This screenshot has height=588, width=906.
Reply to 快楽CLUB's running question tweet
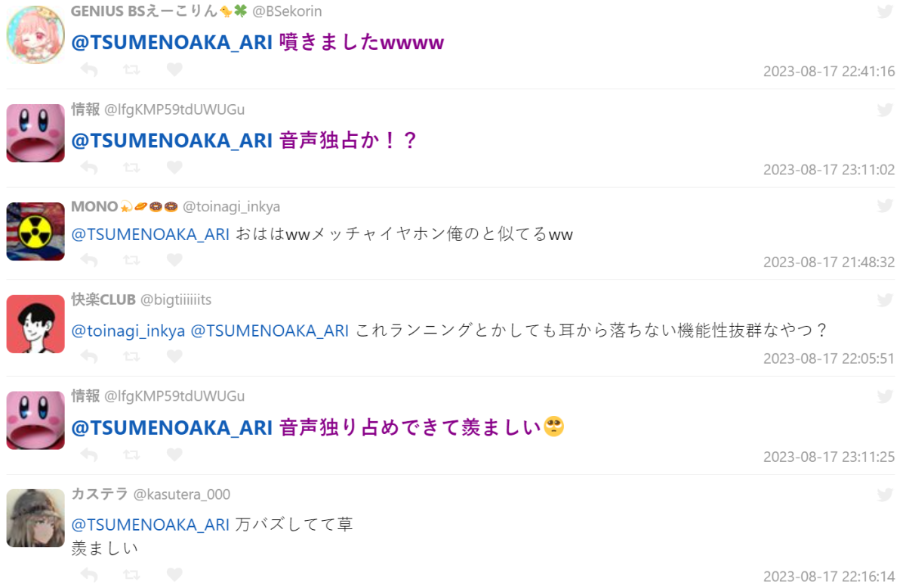pos(89,356)
